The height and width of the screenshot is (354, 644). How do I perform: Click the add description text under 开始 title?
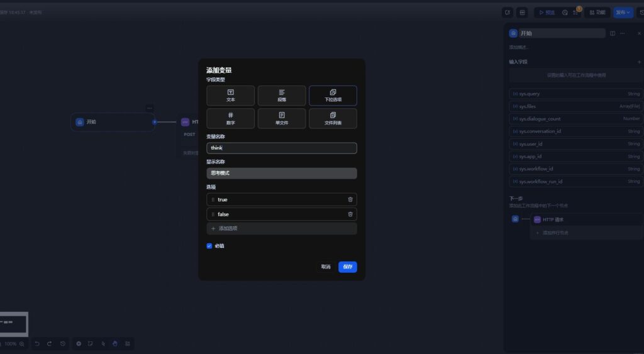[x=518, y=47]
